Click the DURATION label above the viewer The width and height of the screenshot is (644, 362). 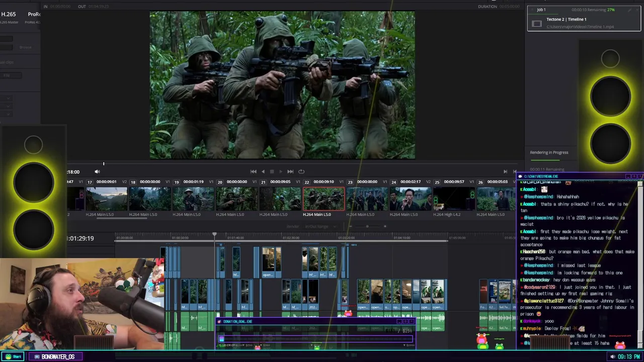pos(488,7)
